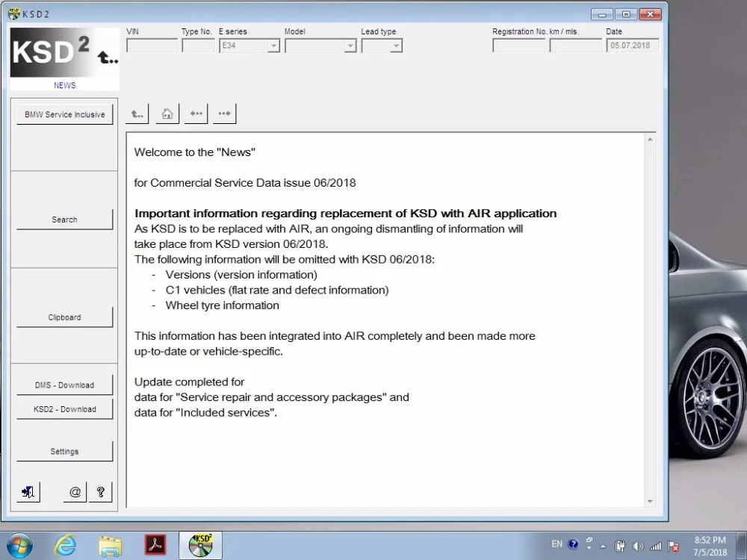The image size is (747, 560).
Task: Click the Registration No. input field
Action: [519, 46]
